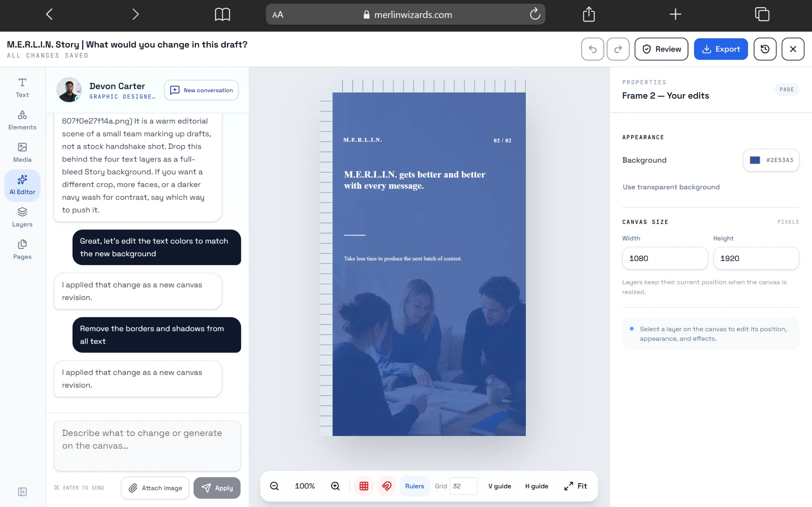This screenshot has height=507, width=812.
Task: Click the Apply button
Action: [217, 488]
